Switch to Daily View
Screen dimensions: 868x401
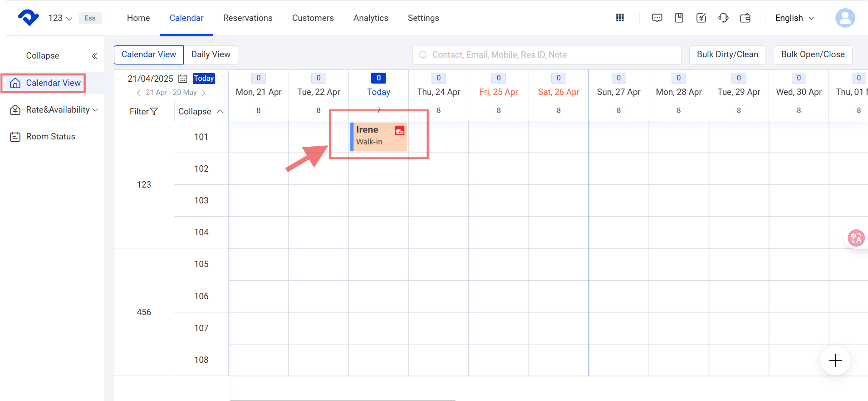coord(211,54)
